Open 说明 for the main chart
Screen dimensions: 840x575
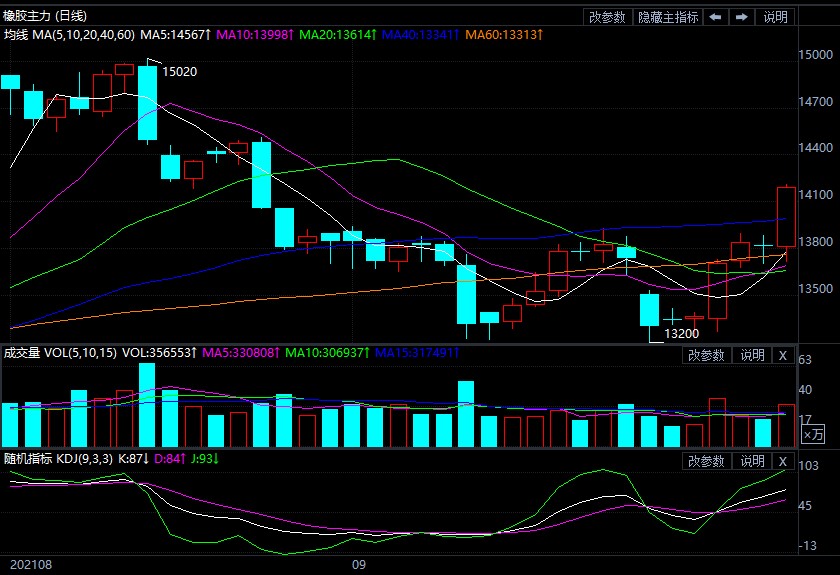coord(776,17)
